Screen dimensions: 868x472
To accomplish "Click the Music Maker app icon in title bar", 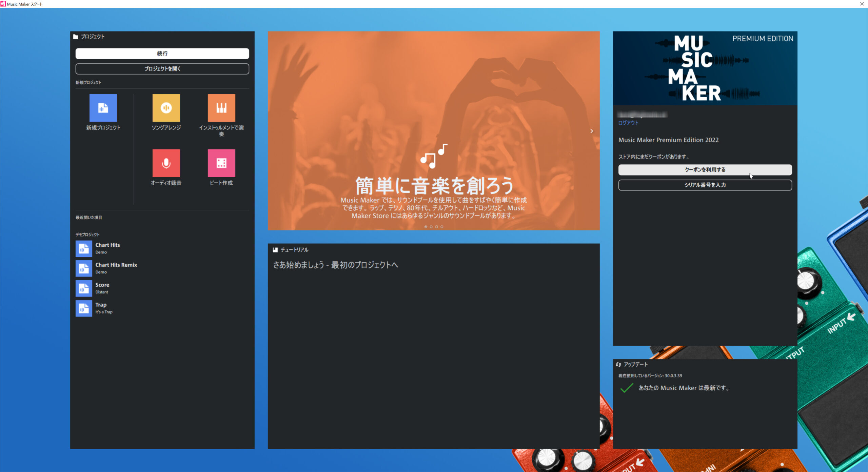I will click(3, 4).
